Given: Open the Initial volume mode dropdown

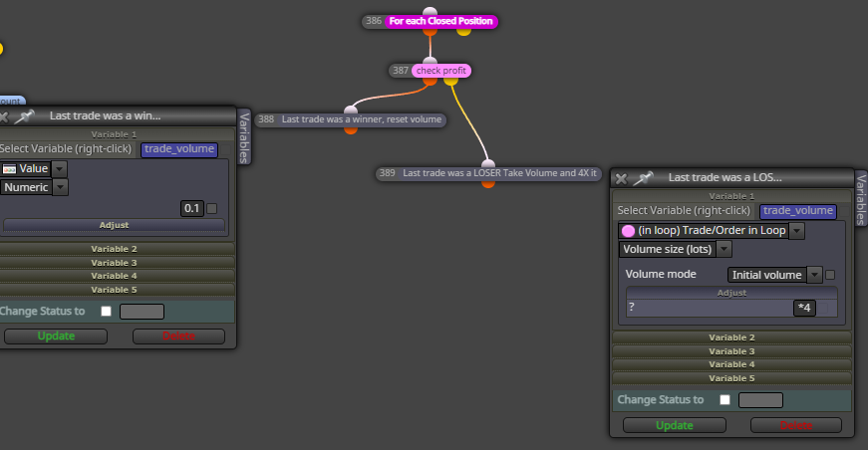Looking at the screenshot, I should [x=814, y=275].
